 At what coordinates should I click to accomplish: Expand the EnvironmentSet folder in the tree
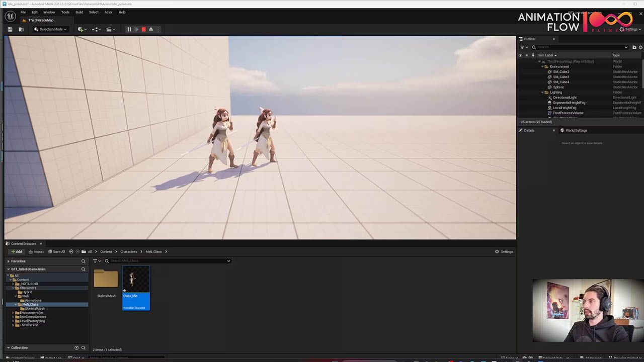tap(14, 313)
